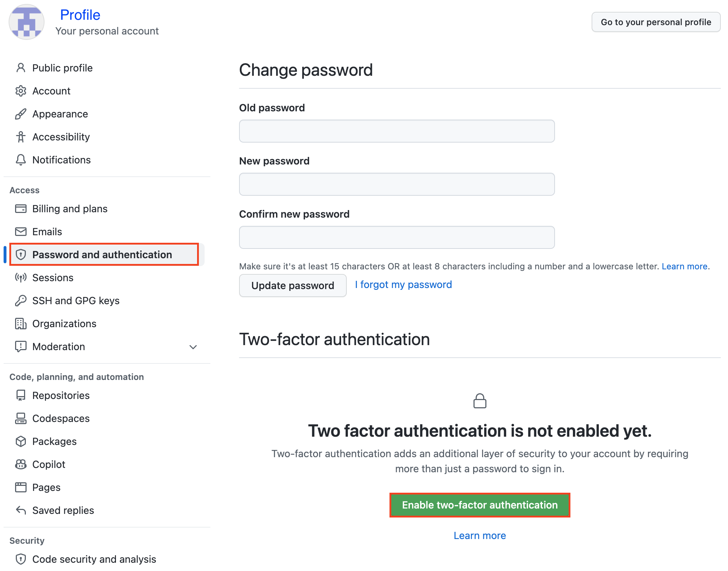
Task: Select the paintbrush icon for Appearance
Action: 21,114
